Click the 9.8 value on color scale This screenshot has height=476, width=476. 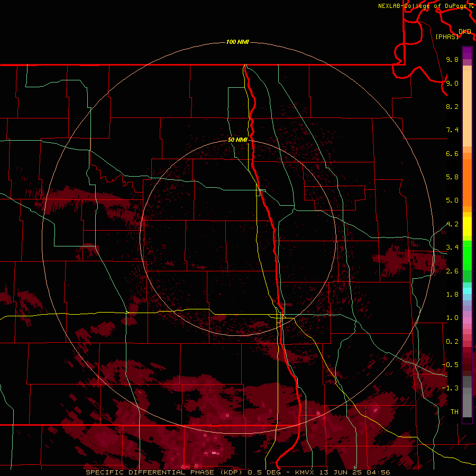(x=452, y=59)
